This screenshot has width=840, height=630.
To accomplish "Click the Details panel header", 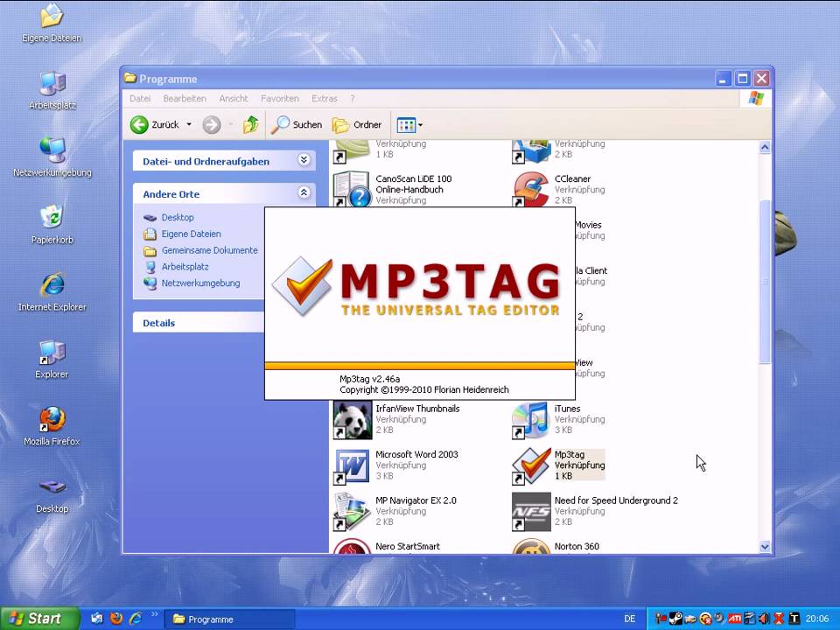I will (x=199, y=323).
